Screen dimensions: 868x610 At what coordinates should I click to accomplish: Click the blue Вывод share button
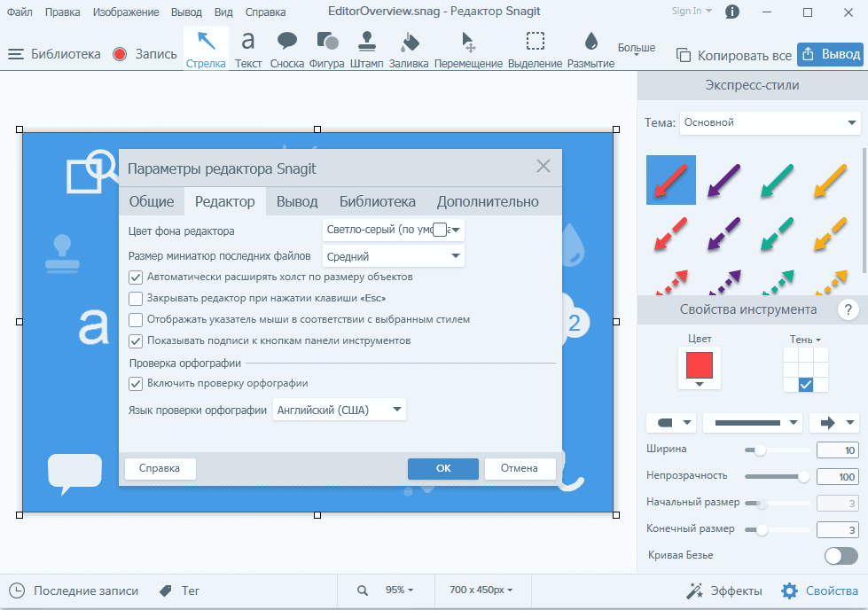click(831, 54)
